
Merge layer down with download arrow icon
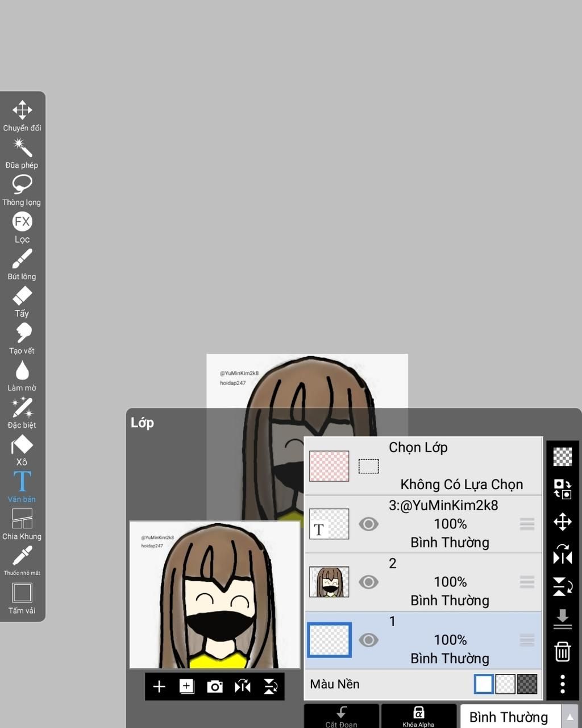click(x=563, y=619)
